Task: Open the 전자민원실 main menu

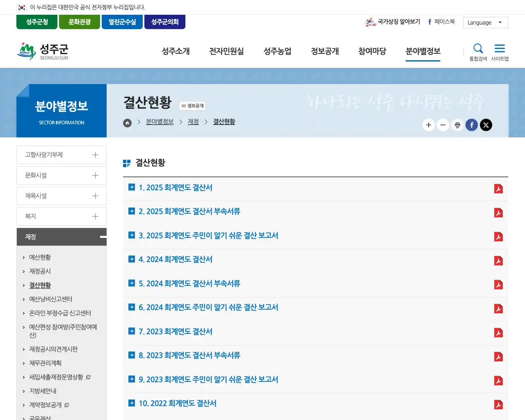Action: click(226, 51)
